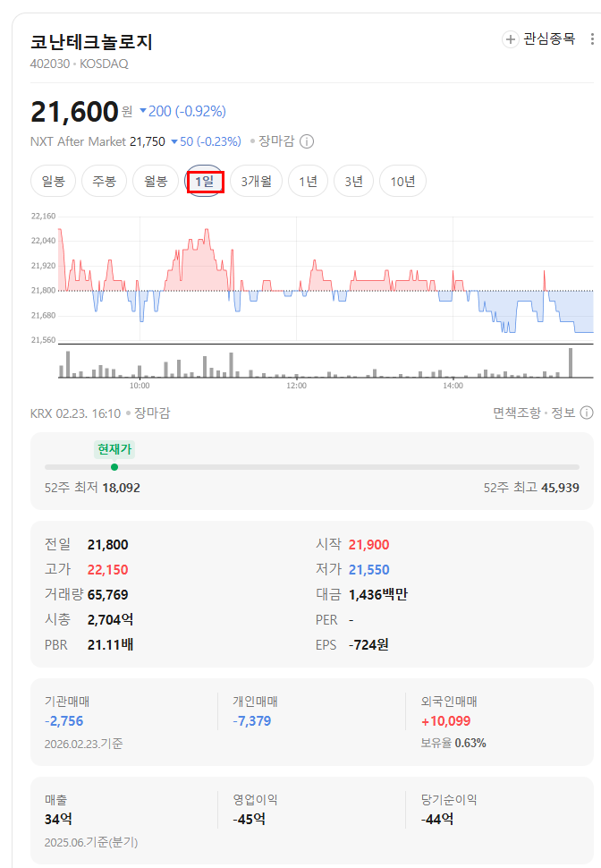601x868 pixels.
Task: Click 52주 최저 18,092 value
Action: coord(122,488)
